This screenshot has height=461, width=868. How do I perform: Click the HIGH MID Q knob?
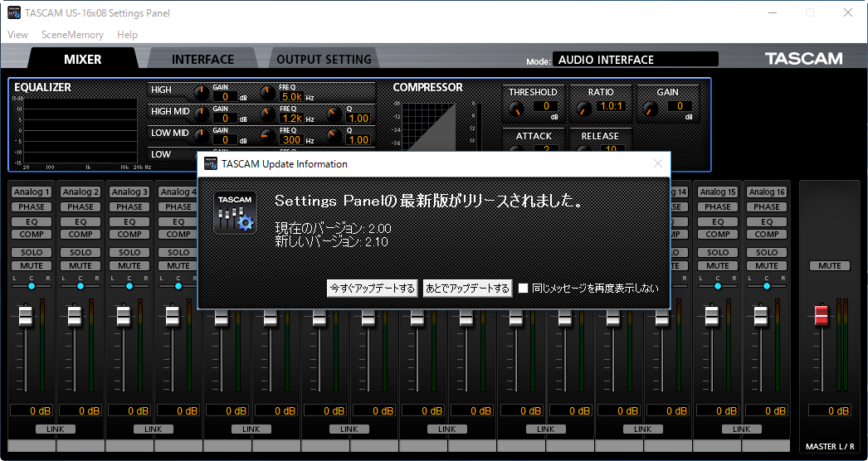(x=334, y=114)
